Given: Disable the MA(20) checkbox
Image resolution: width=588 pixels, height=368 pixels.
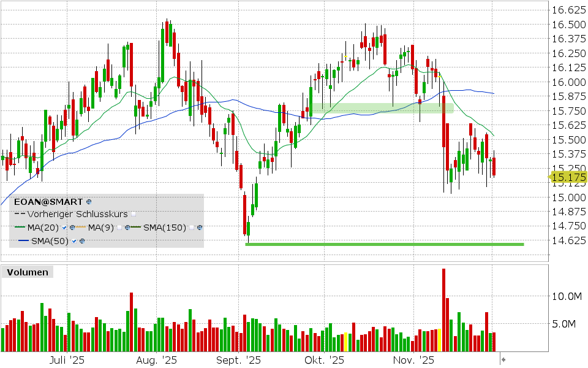Looking at the screenshot, I should [64, 227].
